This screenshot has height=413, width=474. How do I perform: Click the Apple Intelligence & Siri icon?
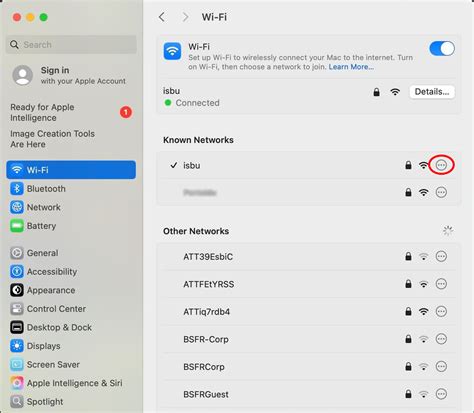point(17,383)
